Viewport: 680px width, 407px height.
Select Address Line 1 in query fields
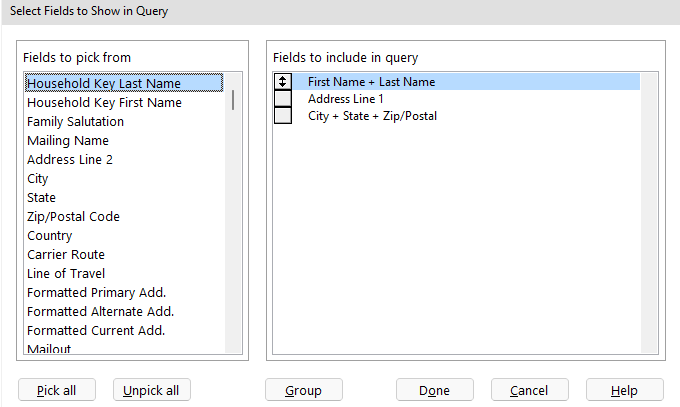click(345, 99)
